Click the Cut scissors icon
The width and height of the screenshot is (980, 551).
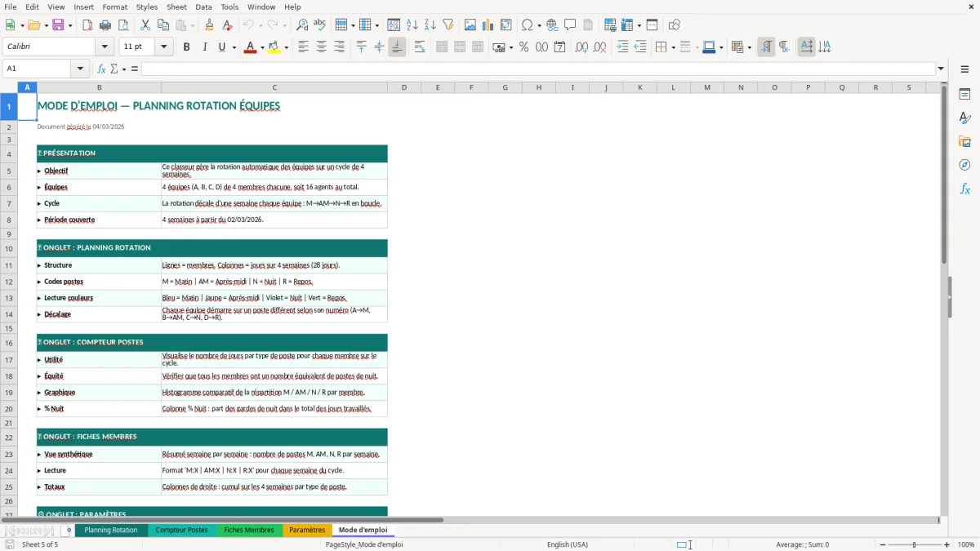(x=145, y=25)
